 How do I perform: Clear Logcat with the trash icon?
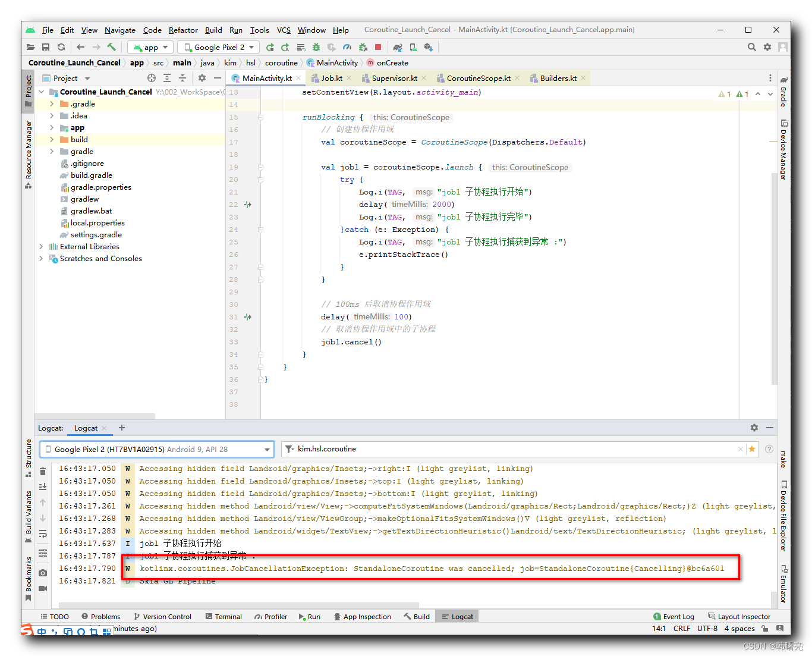tap(43, 472)
